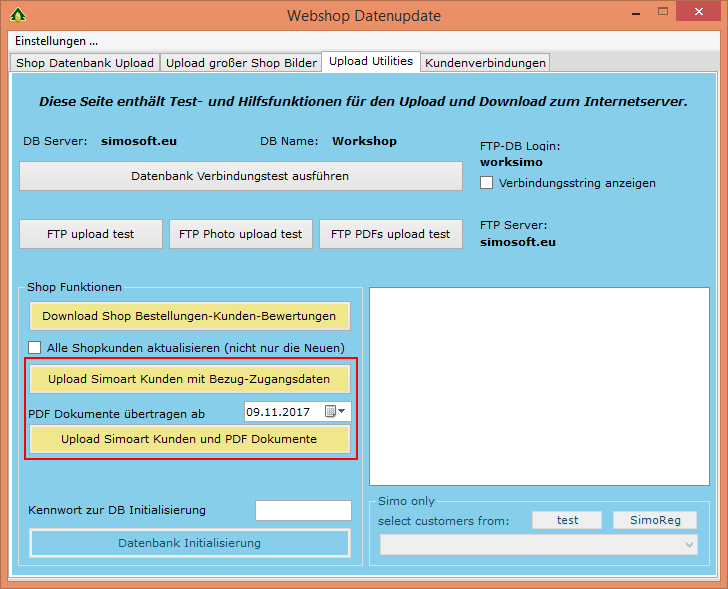Image resolution: width=728 pixels, height=589 pixels.
Task: Upload Simoart Kunden mit Bezug-Zugangsdaten
Action: pyautogui.click(x=189, y=379)
